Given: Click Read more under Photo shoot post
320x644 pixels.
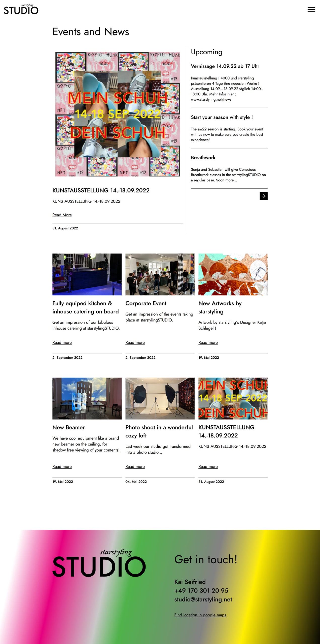Looking at the screenshot, I should pos(135,466).
